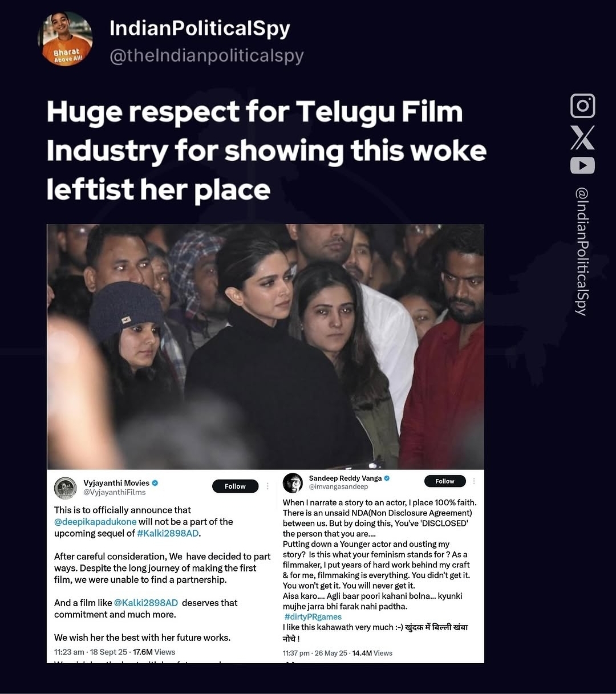Click Sandeep Reddy Vanga verified badge
The height and width of the screenshot is (694, 616).
pos(387,478)
